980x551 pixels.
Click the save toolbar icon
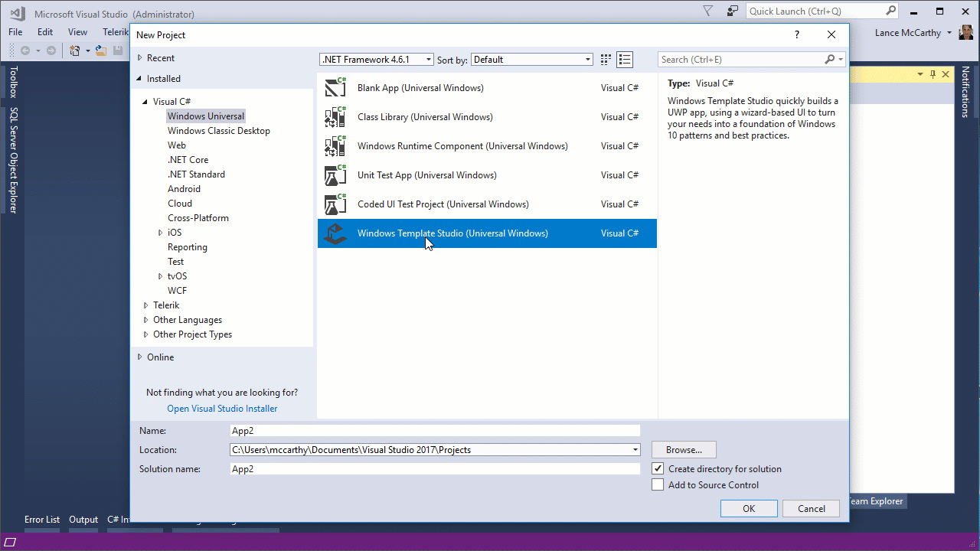tap(118, 51)
